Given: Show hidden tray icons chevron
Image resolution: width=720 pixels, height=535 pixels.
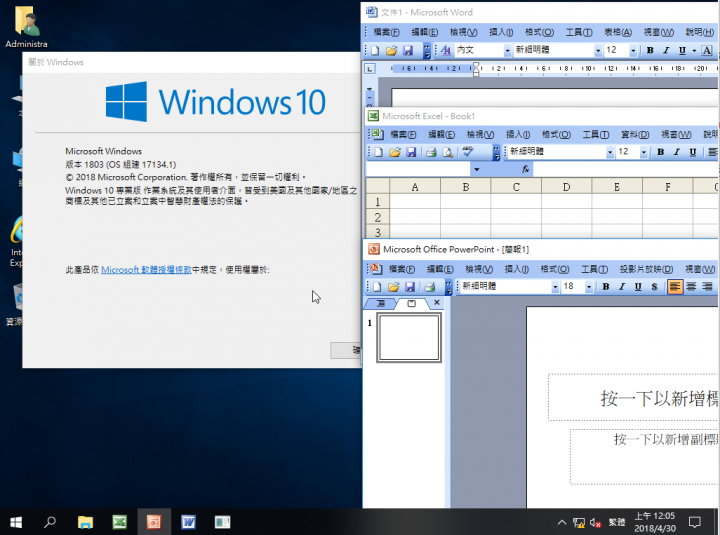Looking at the screenshot, I should tap(562, 522).
